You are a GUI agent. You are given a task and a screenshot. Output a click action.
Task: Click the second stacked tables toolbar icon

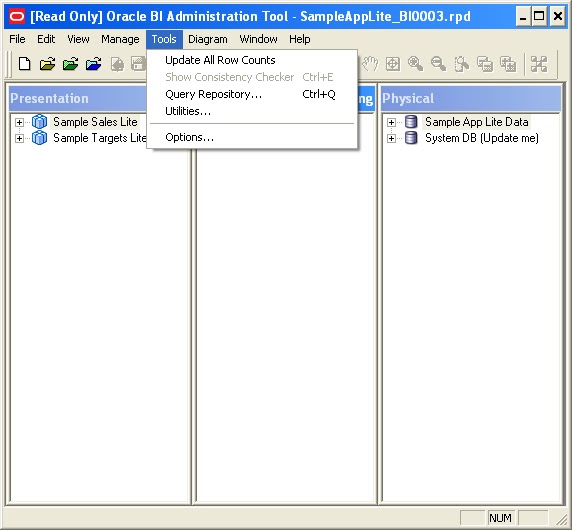point(508,64)
